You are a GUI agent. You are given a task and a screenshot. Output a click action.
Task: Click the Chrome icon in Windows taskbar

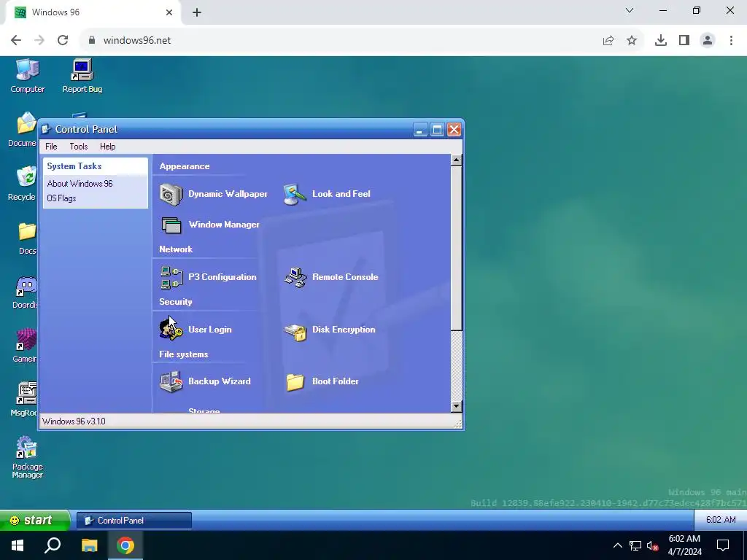(125, 545)
